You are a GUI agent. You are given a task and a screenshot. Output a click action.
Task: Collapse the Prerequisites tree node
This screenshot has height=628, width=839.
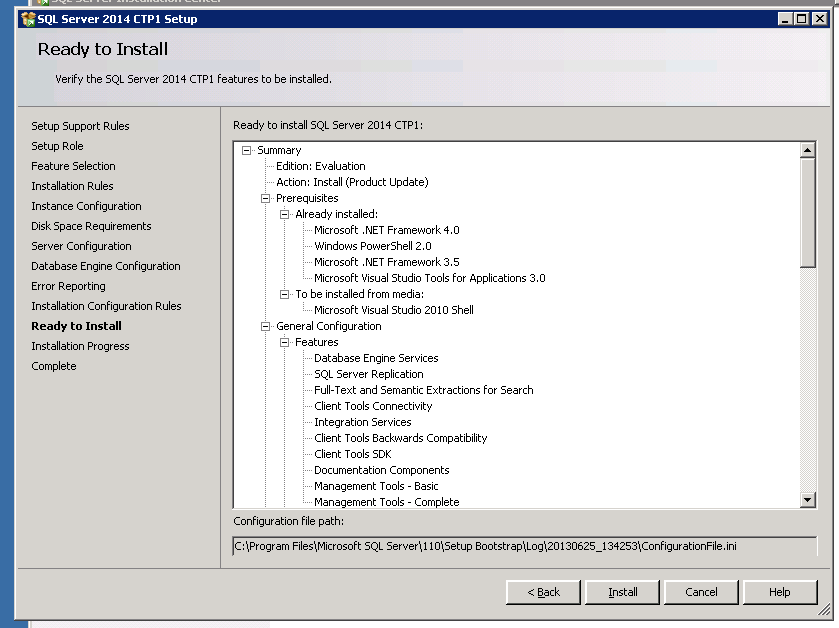click(266, 198)
